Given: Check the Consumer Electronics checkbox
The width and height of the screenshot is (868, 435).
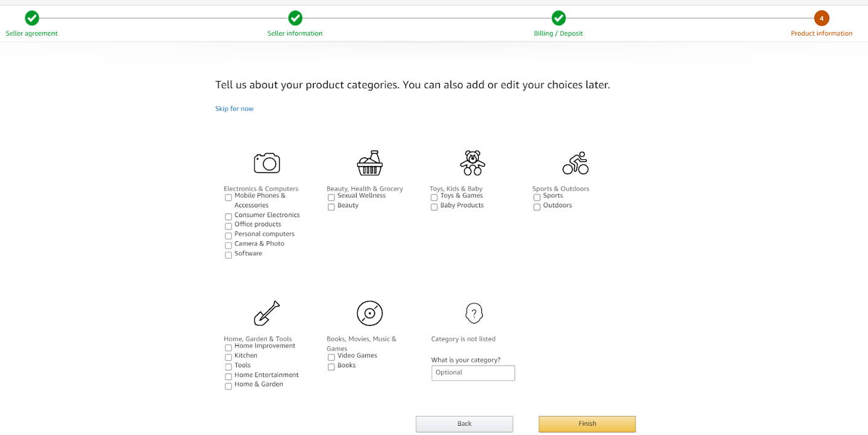Looking at the screenshot, I should (x=229, y=217).
